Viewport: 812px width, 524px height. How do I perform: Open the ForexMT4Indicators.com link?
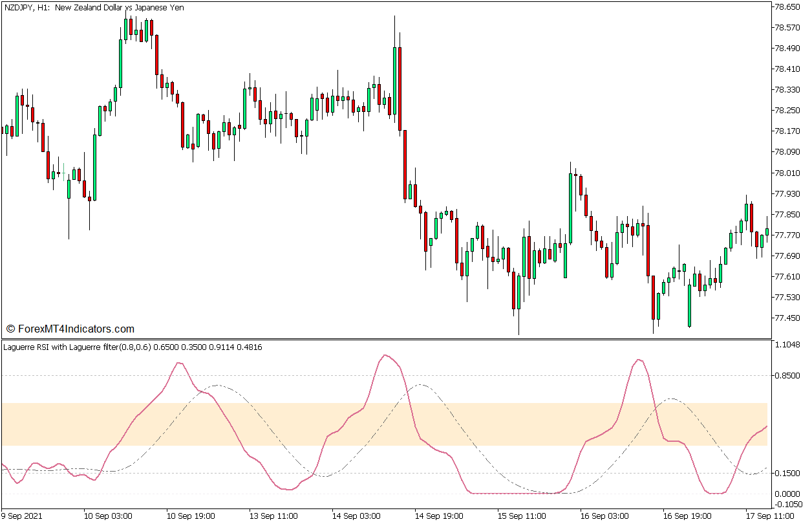(x=71, y=328)
